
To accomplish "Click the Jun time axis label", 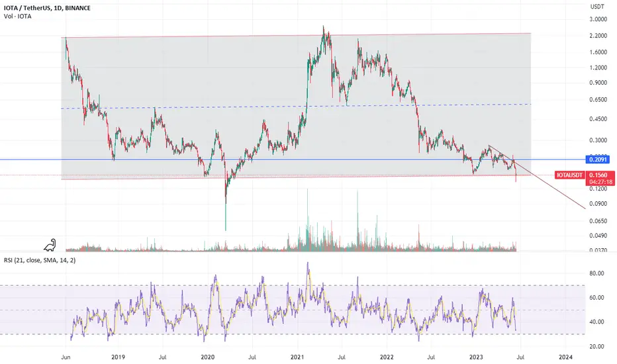I will coord(66,357).
